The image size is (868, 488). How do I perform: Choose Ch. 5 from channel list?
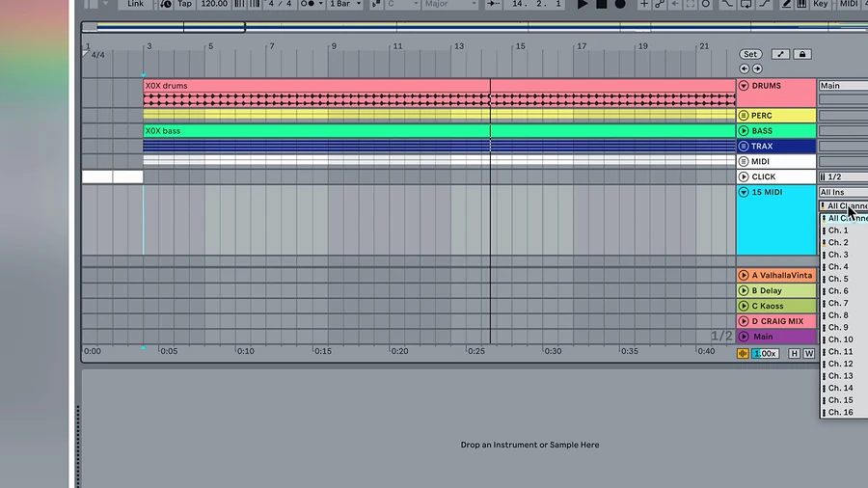tap(844, 279)
